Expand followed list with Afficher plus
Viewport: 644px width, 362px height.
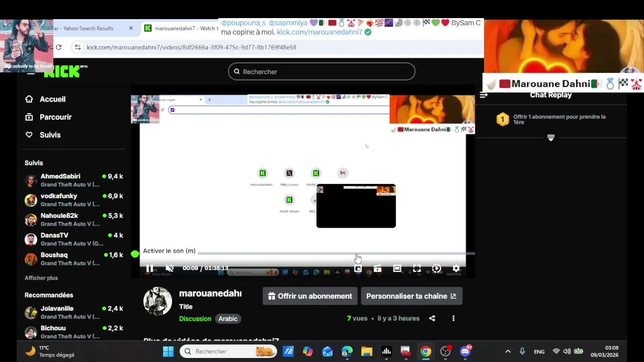click(x=41, y=278)
